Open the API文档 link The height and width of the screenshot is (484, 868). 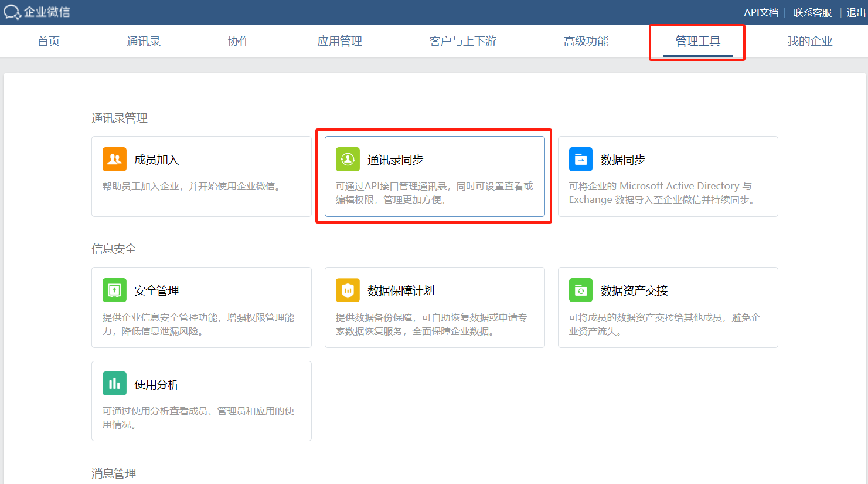click(761, 13)
